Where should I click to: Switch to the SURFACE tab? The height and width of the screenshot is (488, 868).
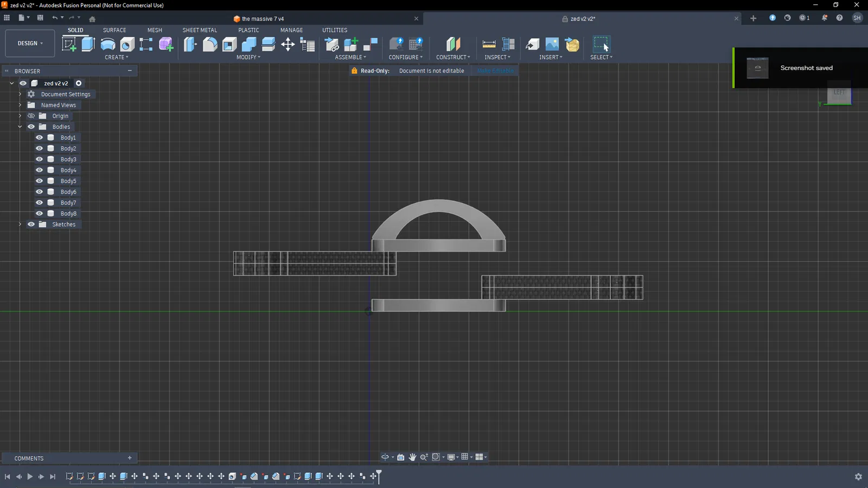point(114,30)
